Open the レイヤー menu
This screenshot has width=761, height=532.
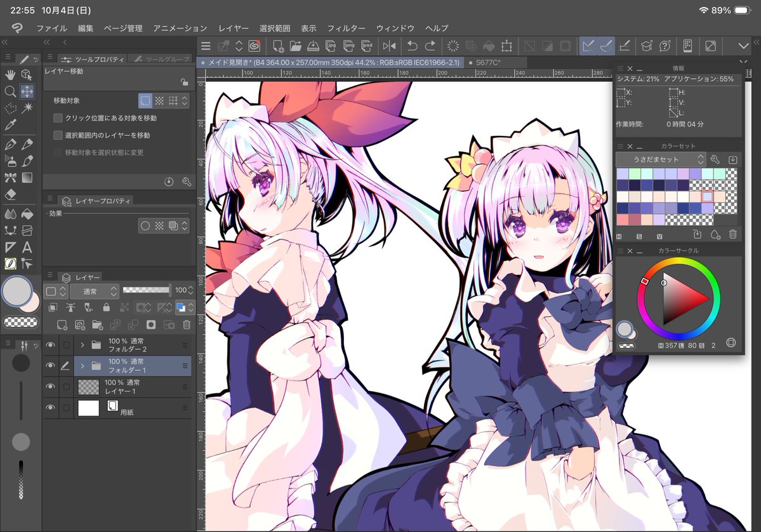(x=234, y=28)
